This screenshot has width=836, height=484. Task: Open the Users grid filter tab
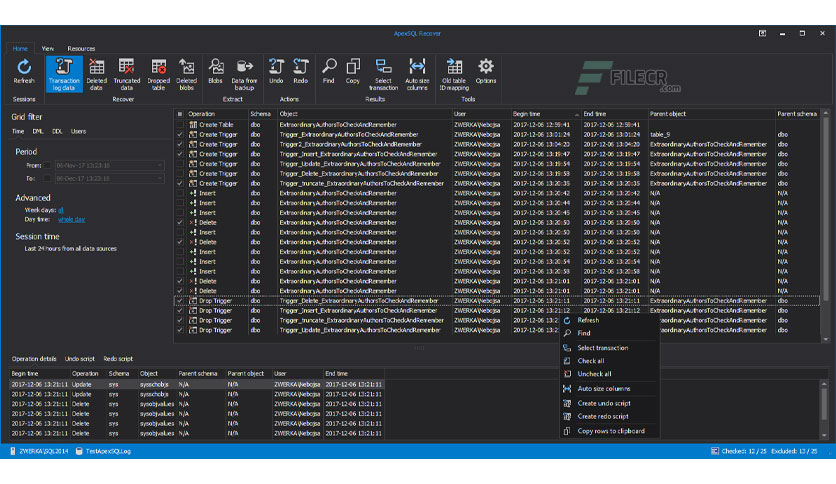click(78, 132)
